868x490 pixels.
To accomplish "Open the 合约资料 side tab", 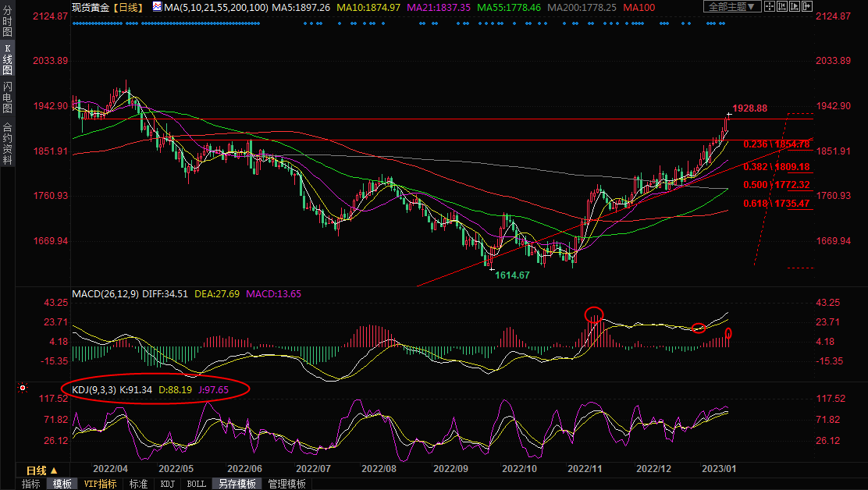I will [x=7, y=143].
